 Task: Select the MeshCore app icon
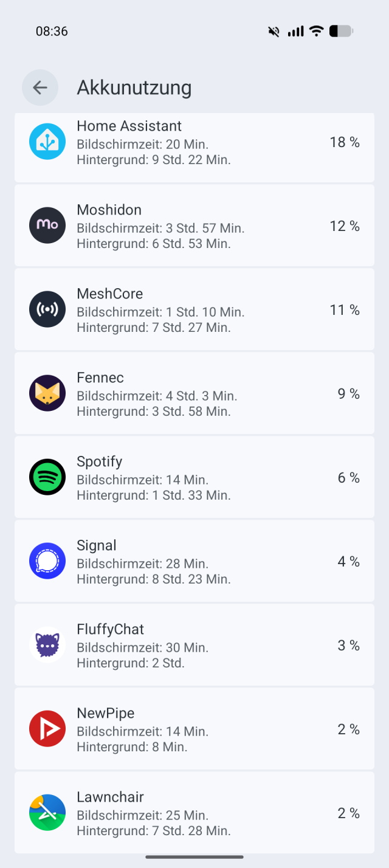point(47,309)
